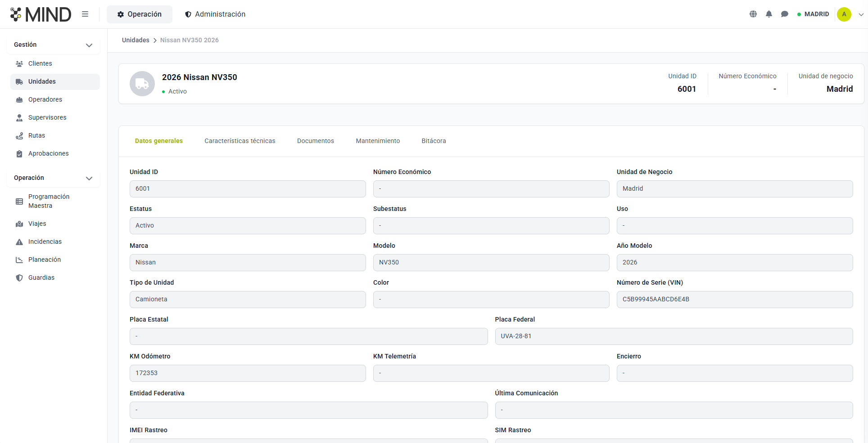This screenshot has height=443, width=868.
Task: Click the Tipo de Unidad field Camioneta
Action: 248,300
